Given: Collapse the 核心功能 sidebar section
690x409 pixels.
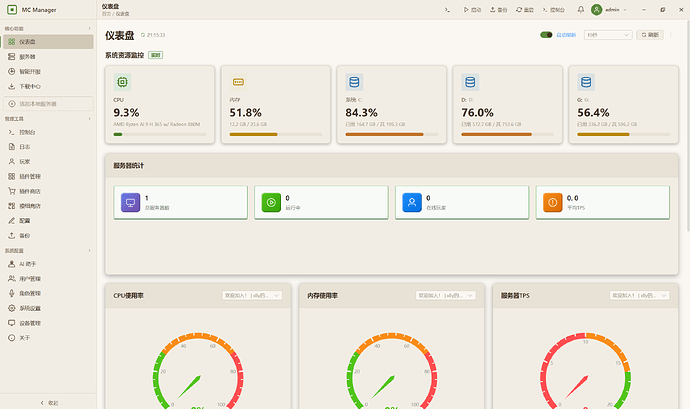Looking at the screenshot, I should (x=89, y=29).
